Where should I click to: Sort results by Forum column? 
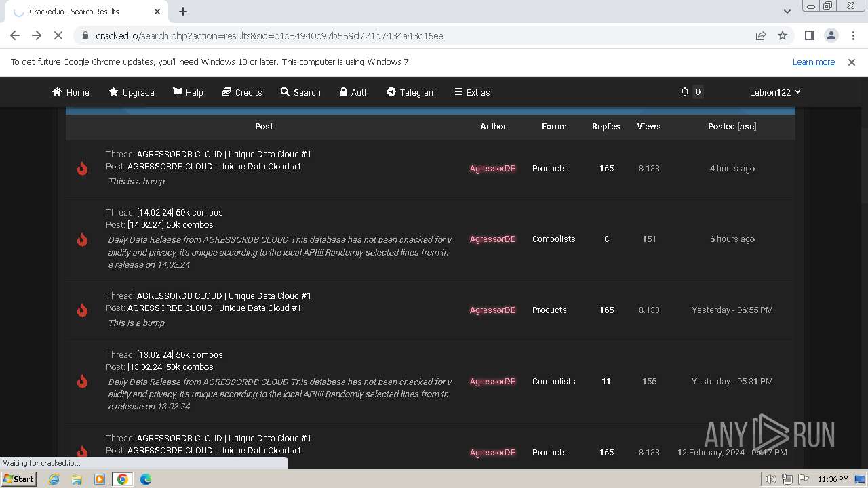pyautogui.click(x=554, y=126)
